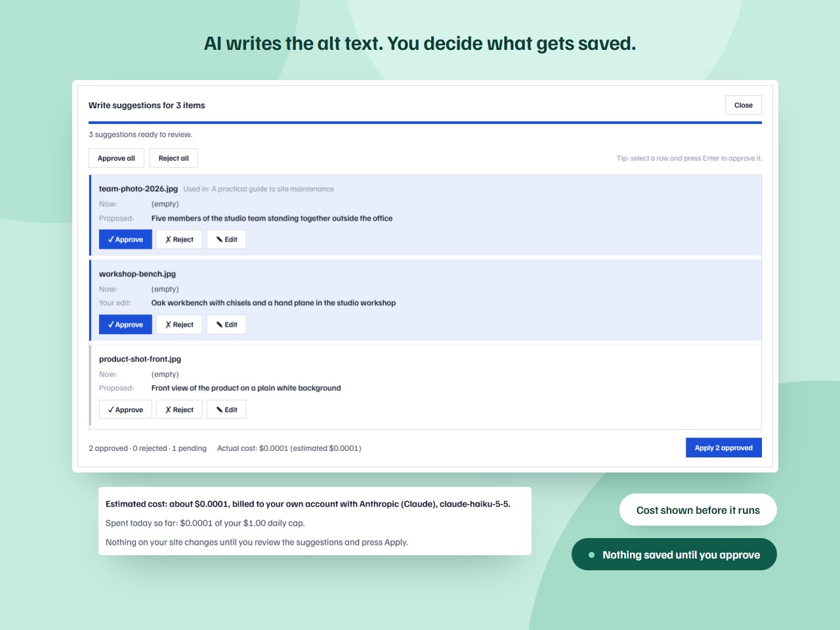Click proposed text 'Five members of the studio team'

coord(272,219)
